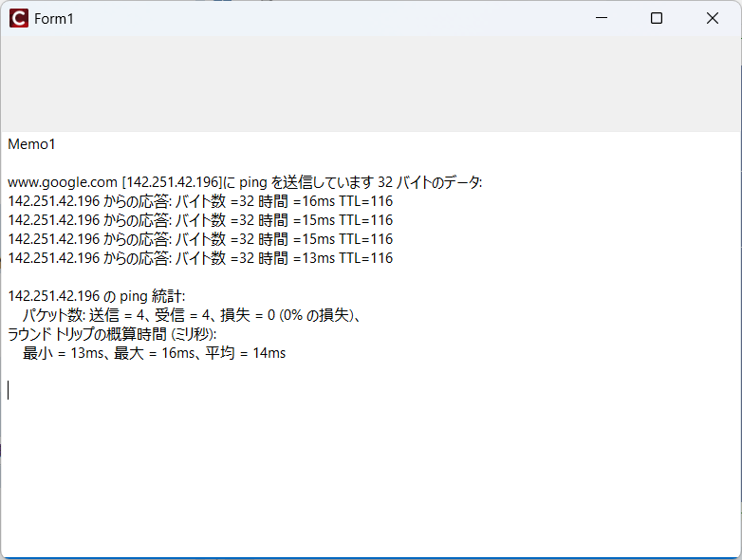
Task: Click the ラウンド トリップの概算時間 line
Action: tap(112, 334)
